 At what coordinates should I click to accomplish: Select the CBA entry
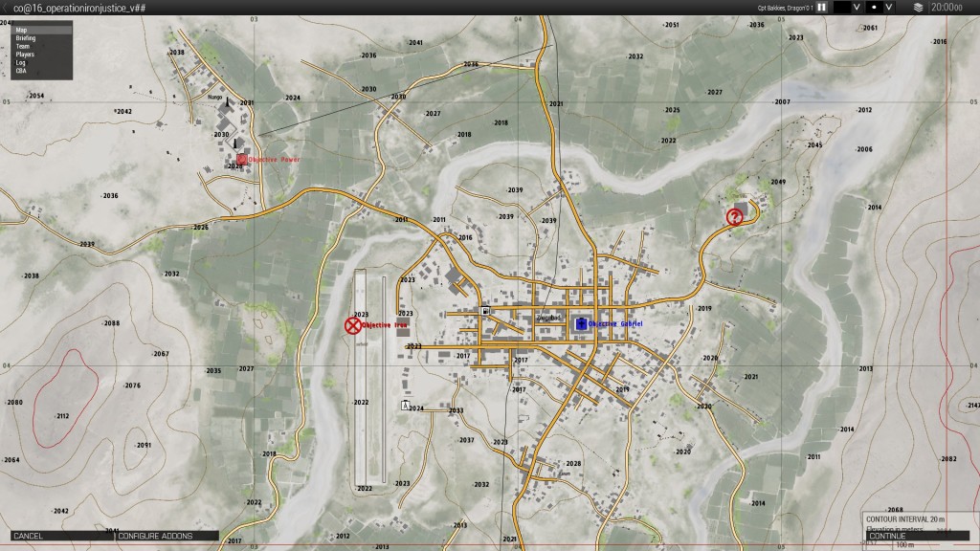click(x=41, y=71)
